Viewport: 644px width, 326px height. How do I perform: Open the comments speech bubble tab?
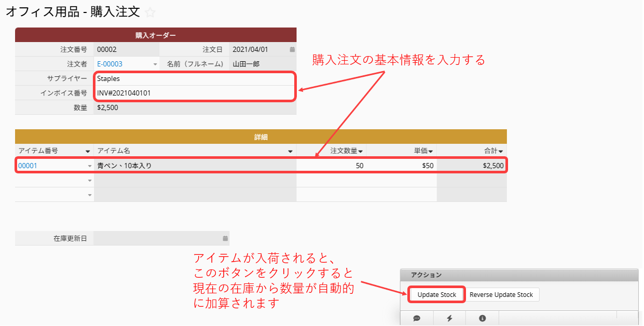(x=417, y=318)
